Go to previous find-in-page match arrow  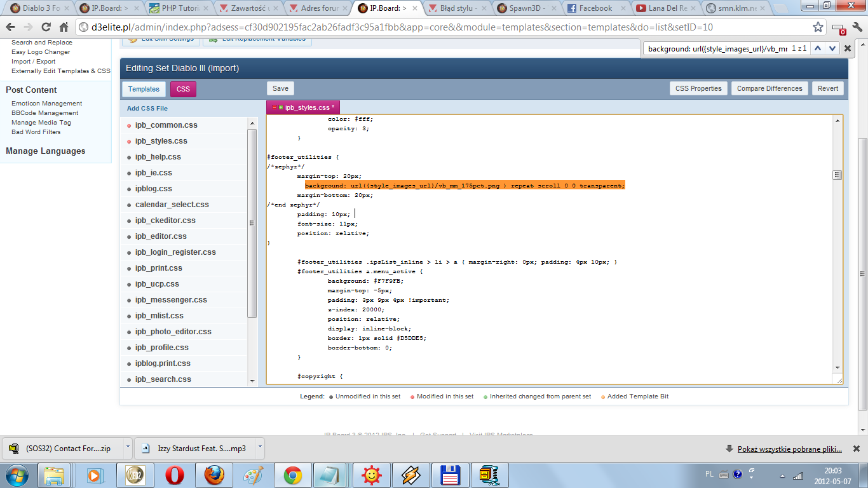[817, 48]
